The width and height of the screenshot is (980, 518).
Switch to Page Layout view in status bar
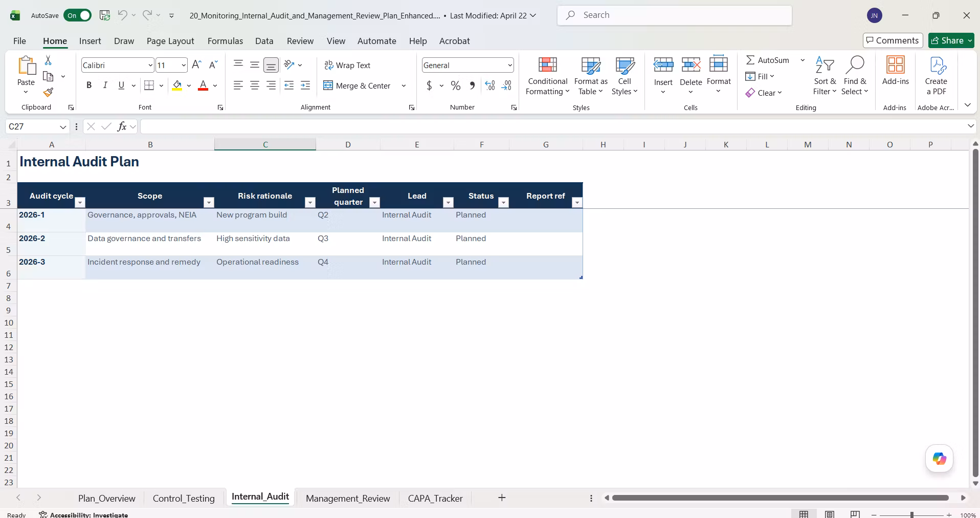pos(830,514)
